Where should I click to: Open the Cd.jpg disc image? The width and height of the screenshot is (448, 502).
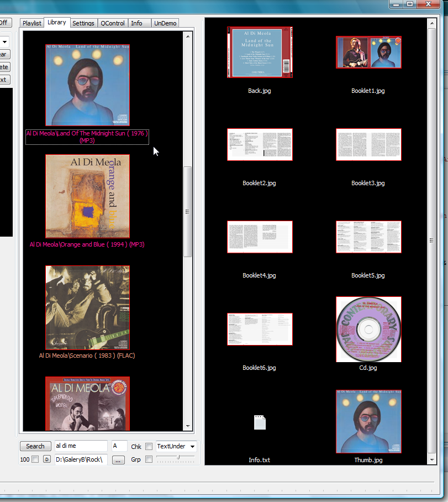[368, 329]
